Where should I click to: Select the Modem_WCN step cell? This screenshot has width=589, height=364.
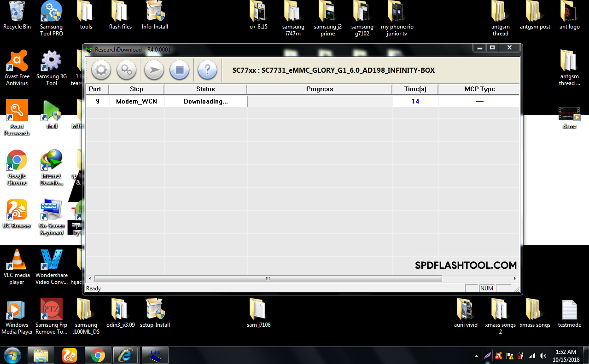136,101
